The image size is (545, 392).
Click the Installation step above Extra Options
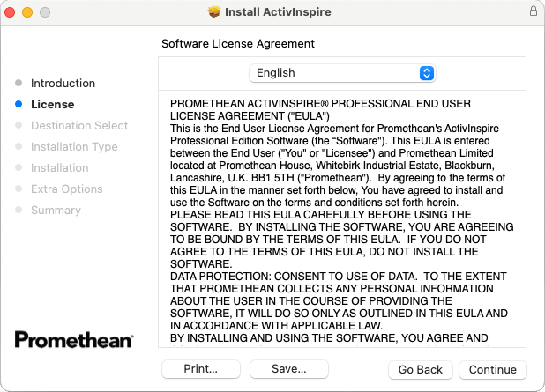point(59,167)
